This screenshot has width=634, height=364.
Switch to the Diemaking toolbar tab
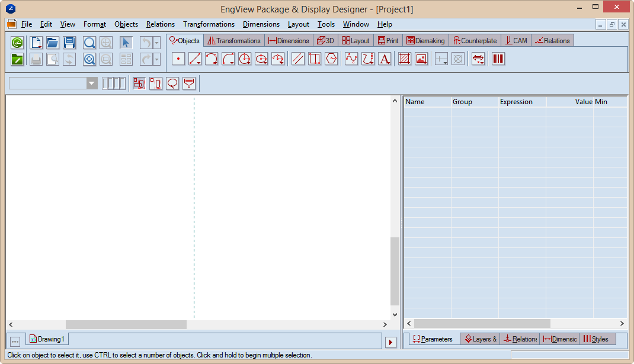[425, 40]
